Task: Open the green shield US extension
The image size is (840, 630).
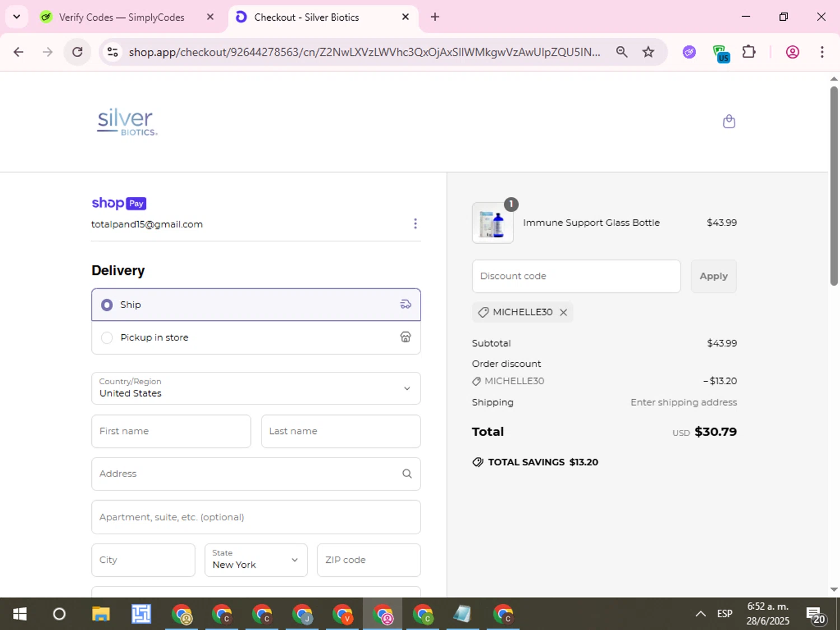Action: 721,53
